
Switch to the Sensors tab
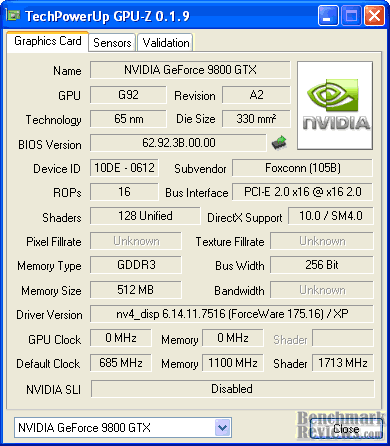point(112,43)
